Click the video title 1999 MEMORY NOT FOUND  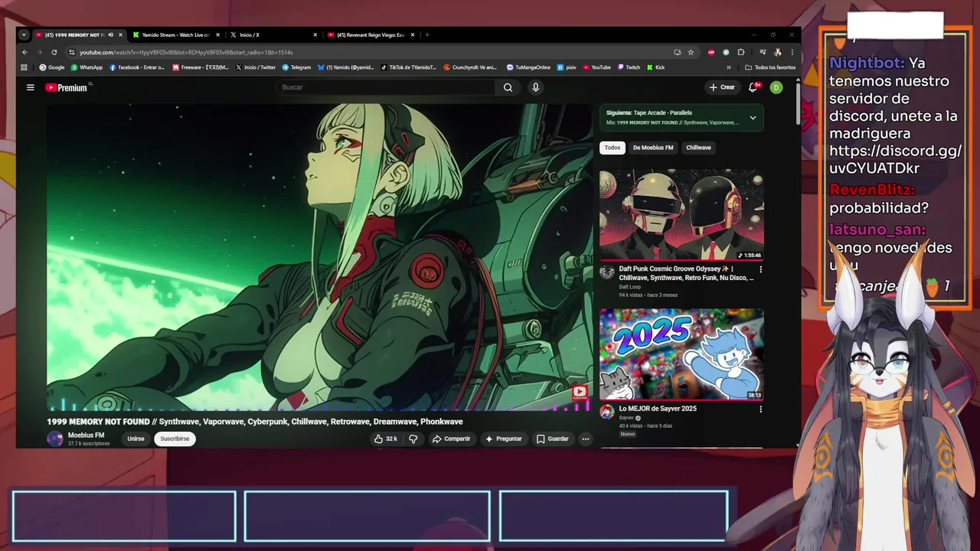point(254,422)
